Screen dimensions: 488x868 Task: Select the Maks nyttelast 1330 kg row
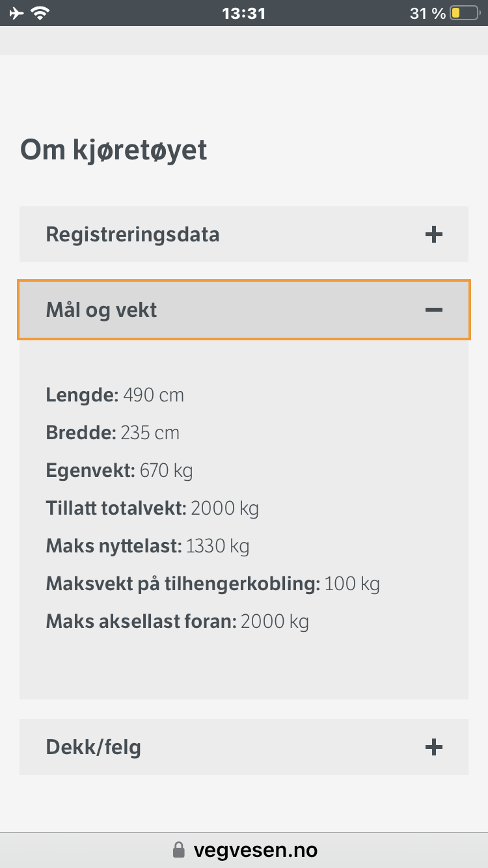tap(148, 546)
